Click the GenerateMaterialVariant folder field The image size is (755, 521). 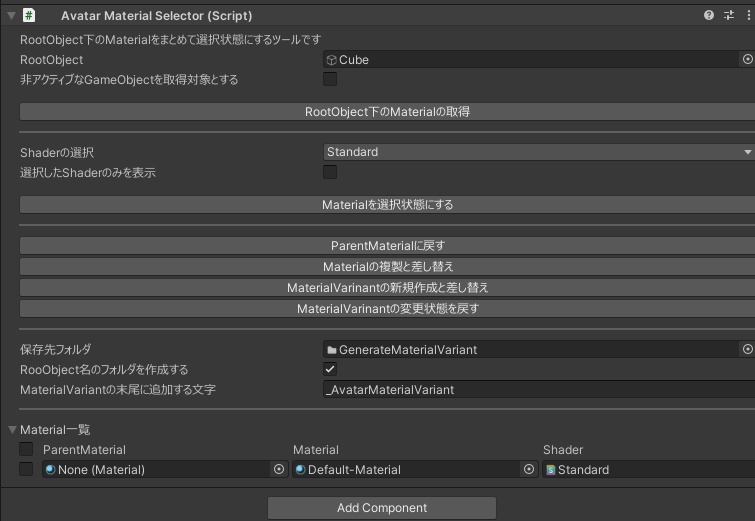point(532,349)
